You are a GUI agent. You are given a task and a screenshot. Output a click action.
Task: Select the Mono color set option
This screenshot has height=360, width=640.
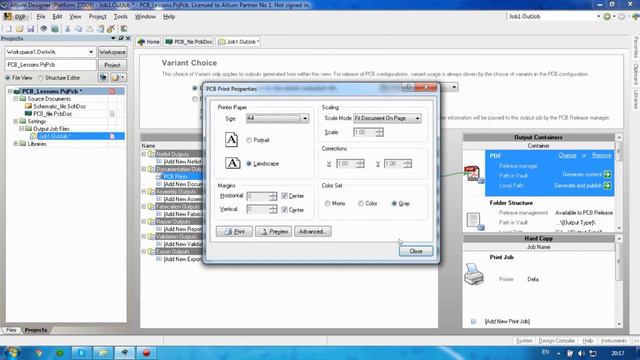tap(327, 203)
